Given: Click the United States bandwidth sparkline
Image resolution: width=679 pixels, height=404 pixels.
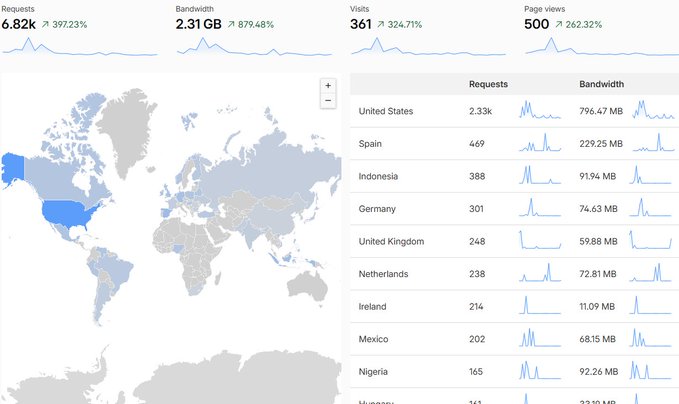Looking at the screenshot, I should coord(653,110).
